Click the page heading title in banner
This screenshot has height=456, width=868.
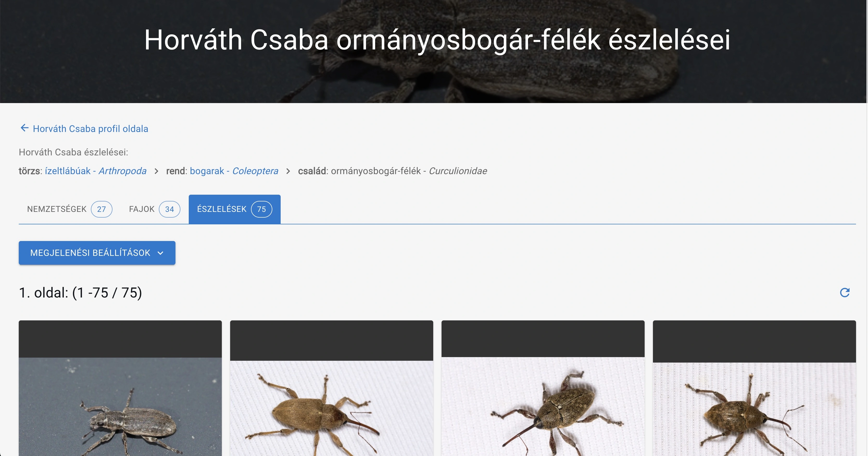[437, 40]
